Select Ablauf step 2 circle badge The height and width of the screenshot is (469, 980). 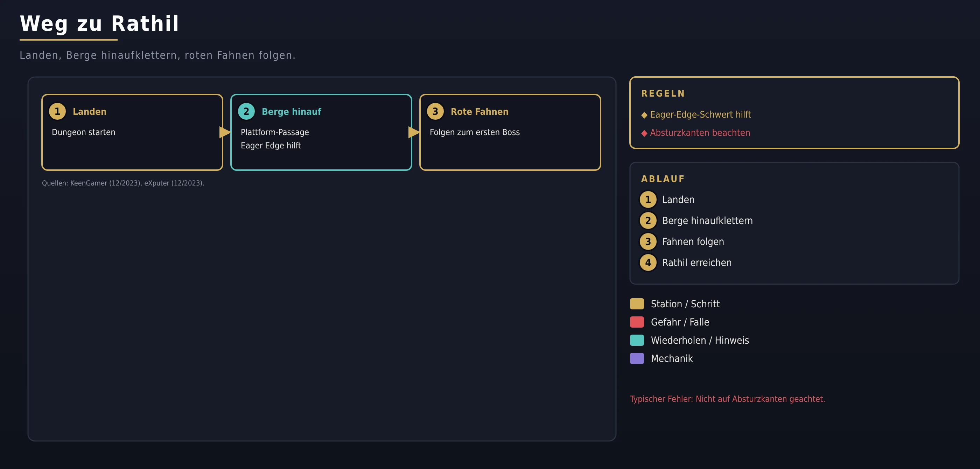tap(648, 220)
